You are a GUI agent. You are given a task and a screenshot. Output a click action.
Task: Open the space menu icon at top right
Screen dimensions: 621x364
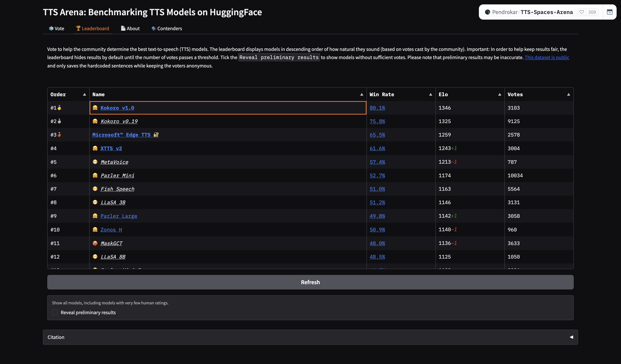609,12
